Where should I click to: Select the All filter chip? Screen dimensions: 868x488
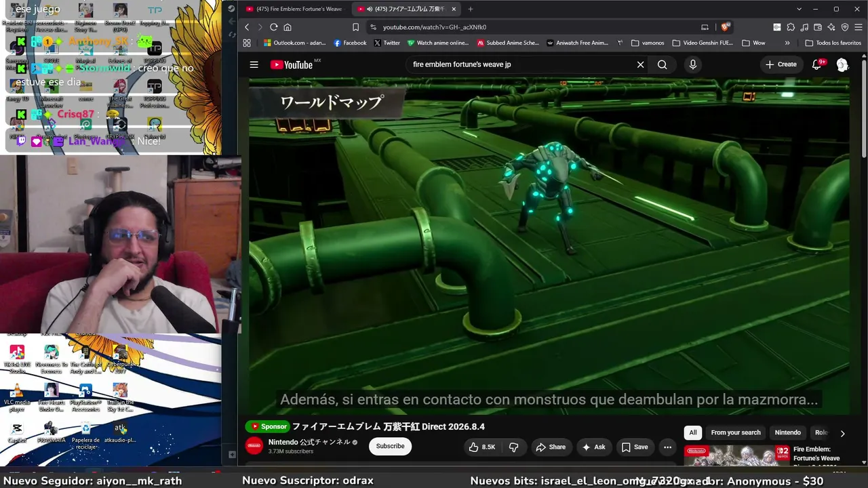[693, 432]
